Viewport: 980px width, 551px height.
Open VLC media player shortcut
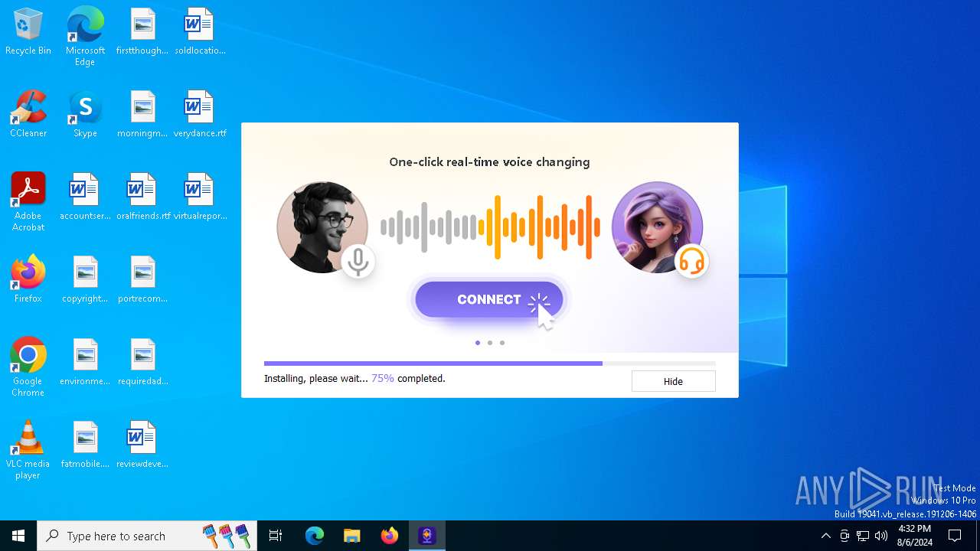pos(28,450)
